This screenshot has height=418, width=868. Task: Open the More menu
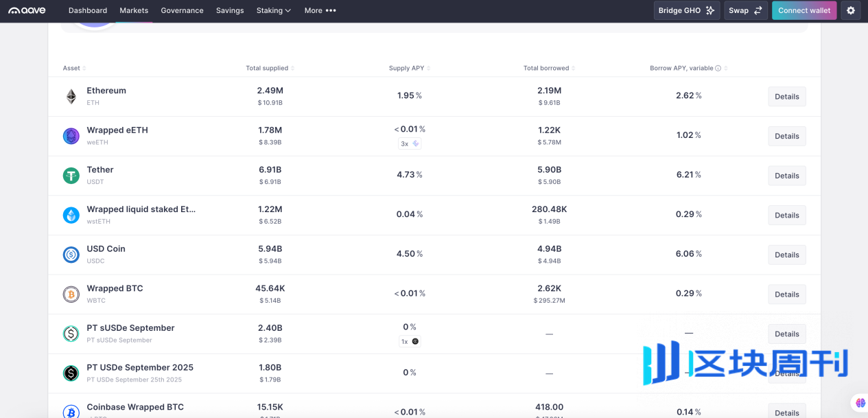tap(320, 10)
